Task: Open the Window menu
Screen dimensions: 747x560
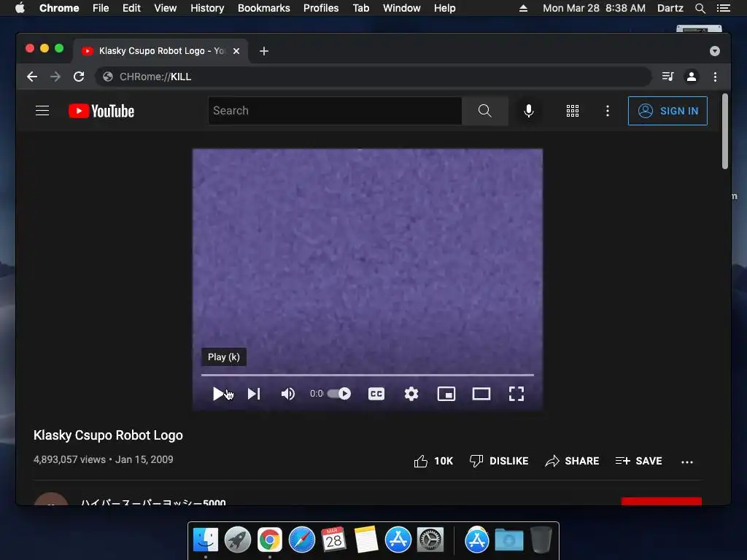Action: [402, 8]
